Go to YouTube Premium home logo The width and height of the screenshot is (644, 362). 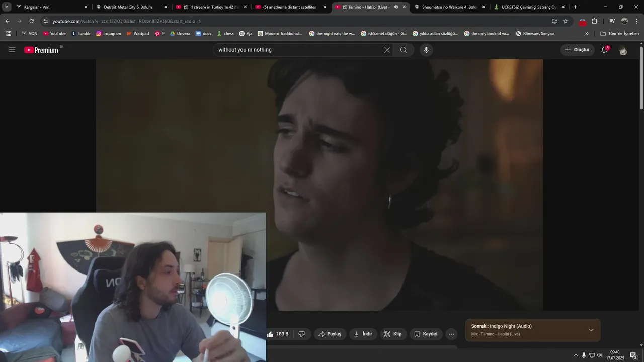pyautogui.click(x=43, y=50)
